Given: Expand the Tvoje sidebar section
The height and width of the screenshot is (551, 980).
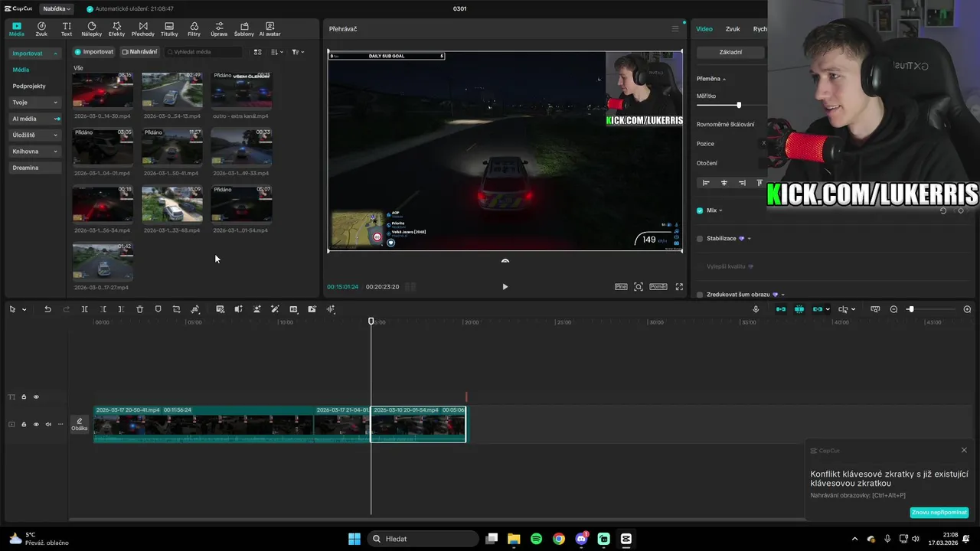Looking at the screenshot, I should [x=55, y=103].
